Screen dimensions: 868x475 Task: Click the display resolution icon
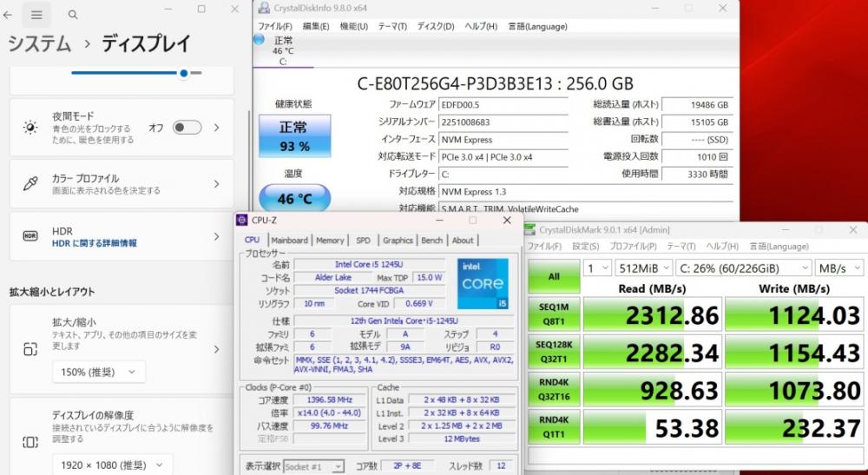30,442
